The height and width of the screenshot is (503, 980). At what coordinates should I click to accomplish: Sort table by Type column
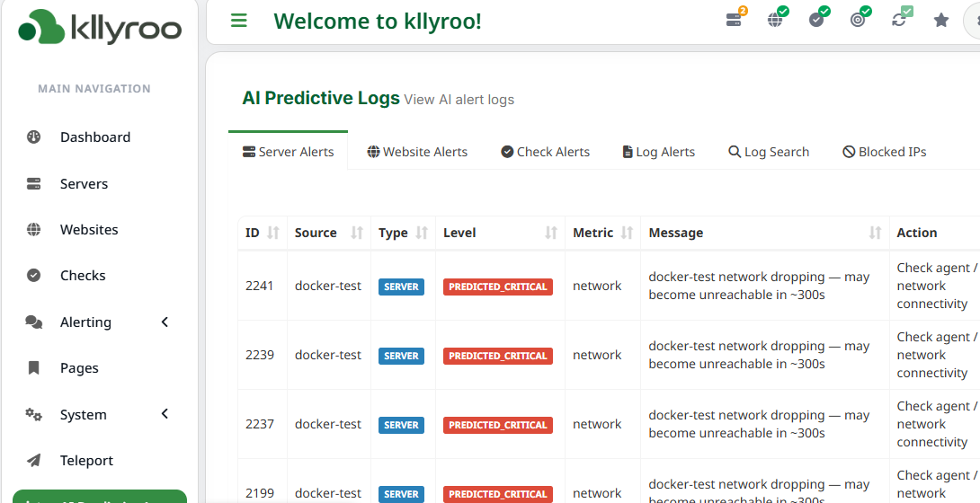(x=403, y=233)
